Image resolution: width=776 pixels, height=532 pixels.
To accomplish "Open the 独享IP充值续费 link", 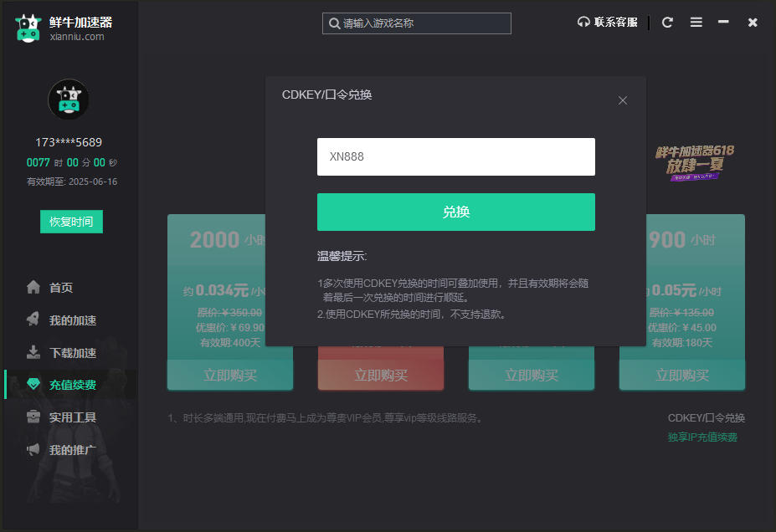I will [x=702, y=437].
